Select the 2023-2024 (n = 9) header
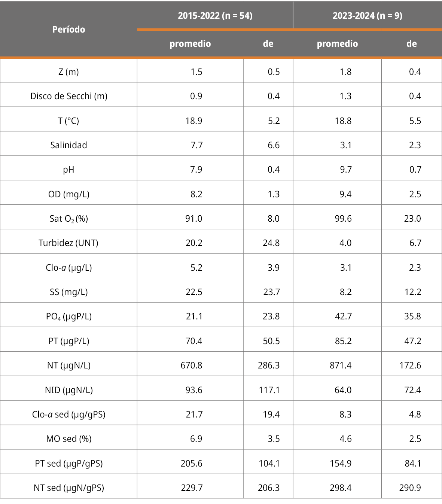The image size is (442, 504). coord(367,15)
